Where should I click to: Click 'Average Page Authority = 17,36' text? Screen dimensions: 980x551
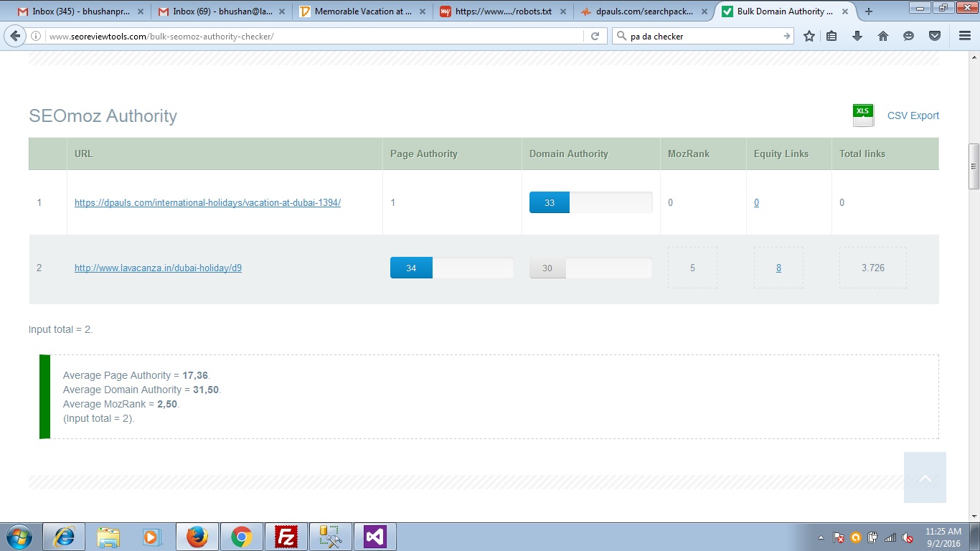pyautogui.click(x=136, y=375)
